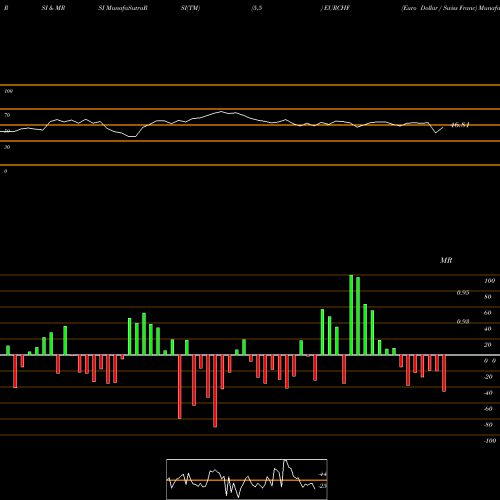Screen dimensions: 500x500
Task: Click the MR right-axis label 40
Action: click(x=488, y=329)
